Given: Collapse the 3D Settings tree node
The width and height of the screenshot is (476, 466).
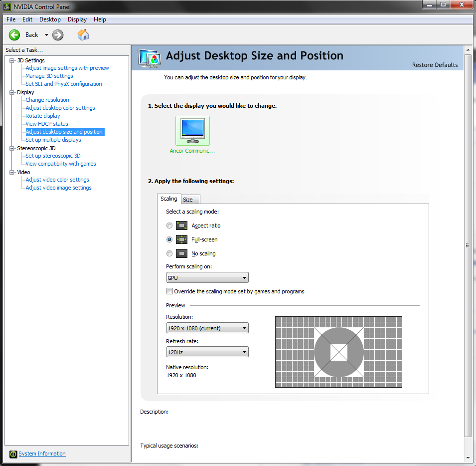Looking at the screenshot, I should pyautogui.click(x=11, y=60).
